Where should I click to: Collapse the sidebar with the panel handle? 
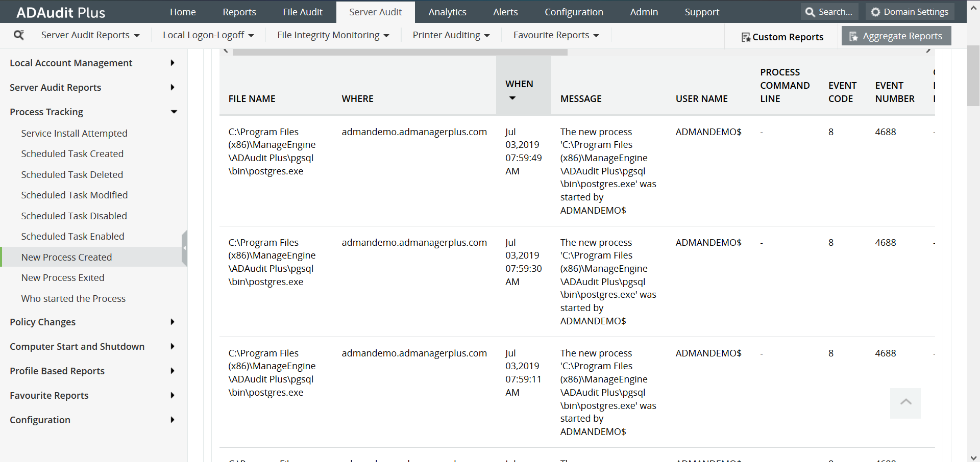pos(184,248)
